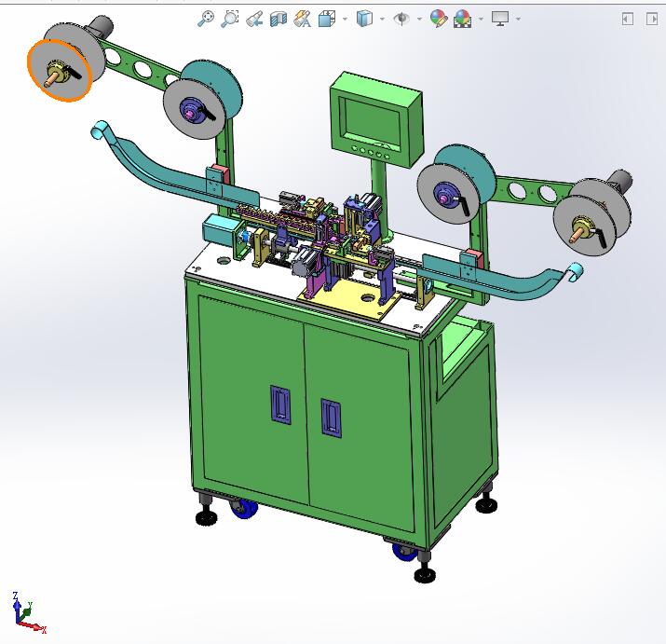
Task: Select the Zoom to Area tool
Action: tap(230, 19)
